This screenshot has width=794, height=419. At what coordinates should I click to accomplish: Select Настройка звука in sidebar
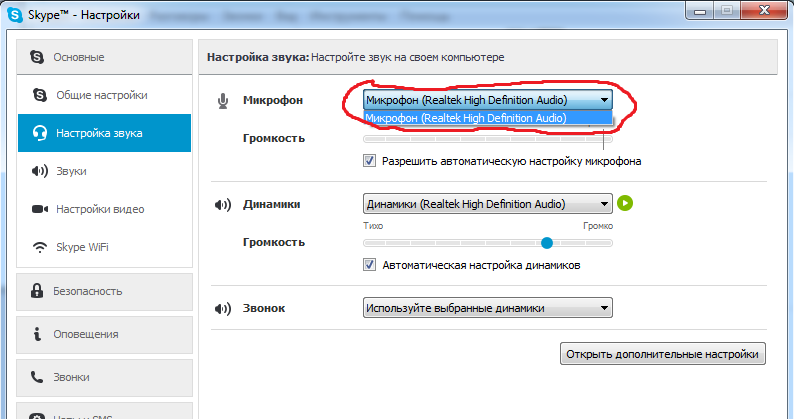pyautogui.click(x=104, y=133)
